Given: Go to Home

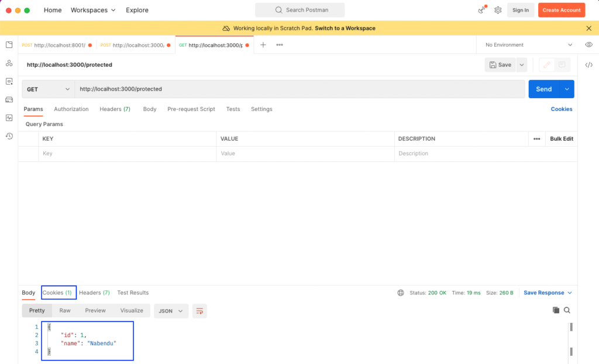Looking at the screenshot, I should [x=52, y=10].
